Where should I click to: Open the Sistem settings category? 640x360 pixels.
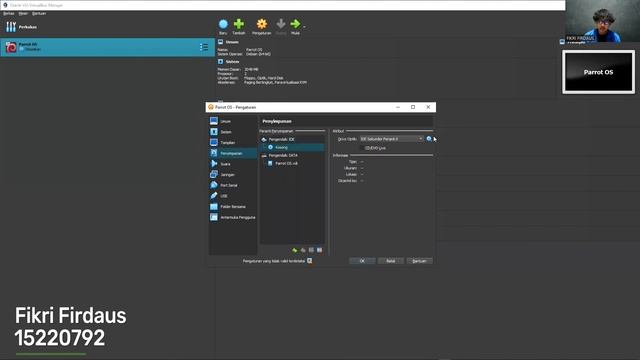click(233, 132)
